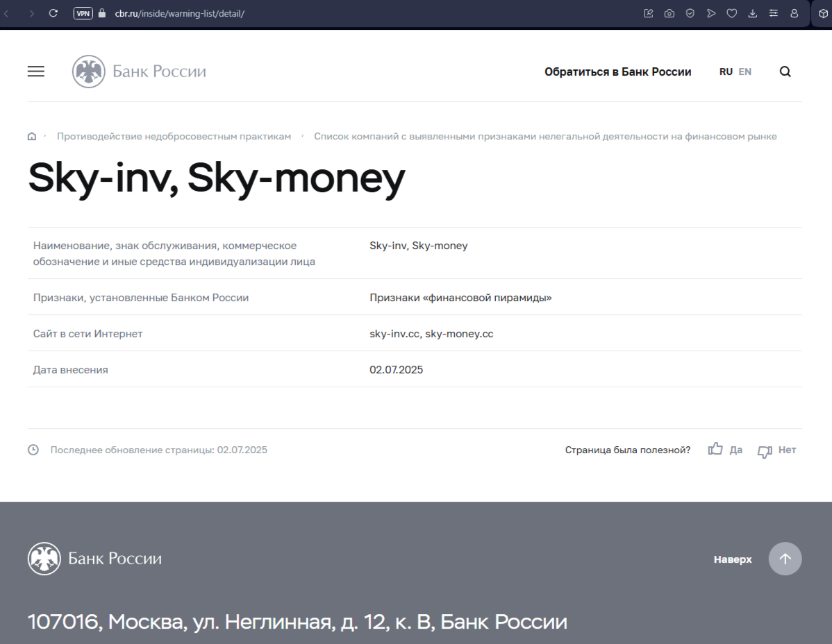The image size is (832, 644).
Task: Click the send/play arrow toolbar icon
Action: 711,13
